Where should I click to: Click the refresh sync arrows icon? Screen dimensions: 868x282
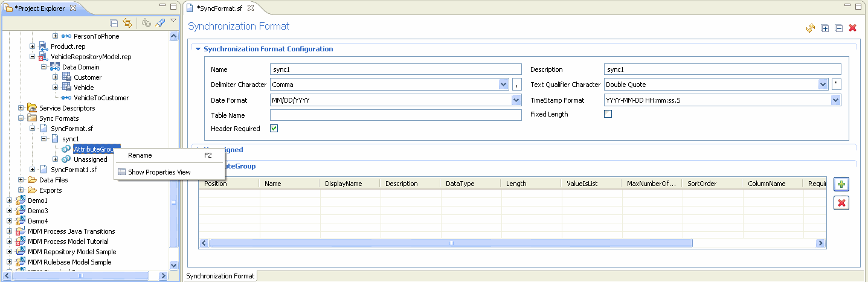coord(811,28)
